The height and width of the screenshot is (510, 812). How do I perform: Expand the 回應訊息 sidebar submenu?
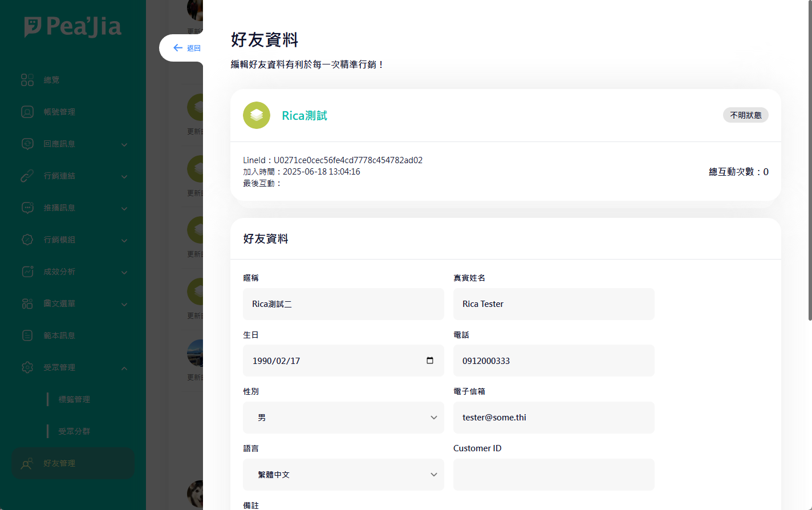pos(124,144)
